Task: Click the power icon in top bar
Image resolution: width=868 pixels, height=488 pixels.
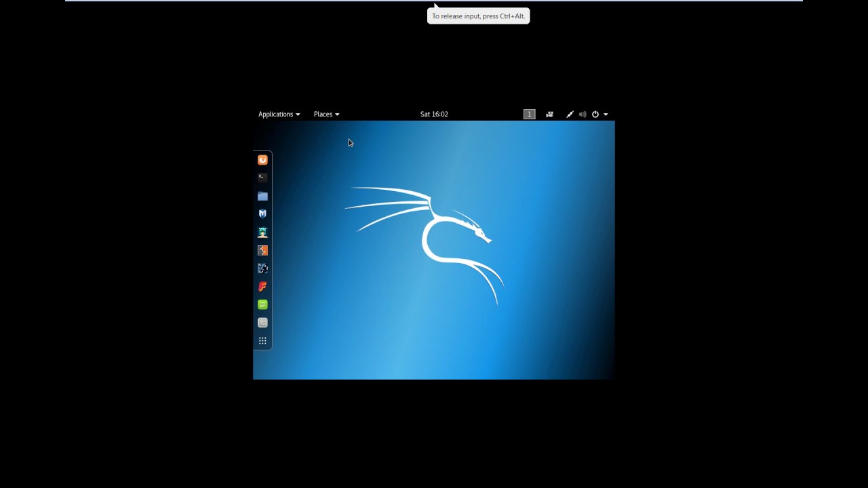Action: (x=595, y=115)
